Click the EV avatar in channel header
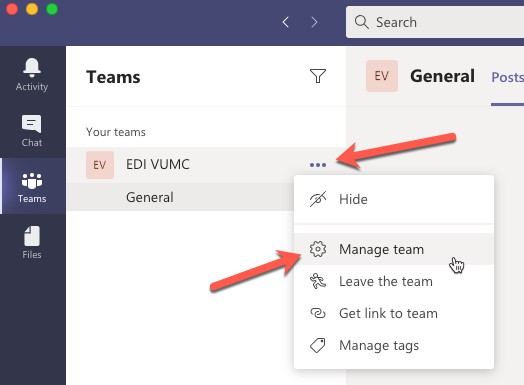The image size is (524, 385). (382, 76)
